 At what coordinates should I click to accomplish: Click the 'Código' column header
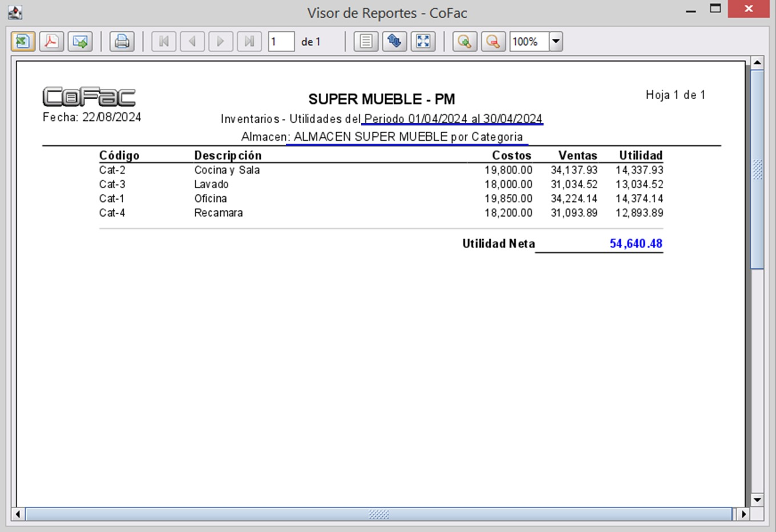[119, 155]
